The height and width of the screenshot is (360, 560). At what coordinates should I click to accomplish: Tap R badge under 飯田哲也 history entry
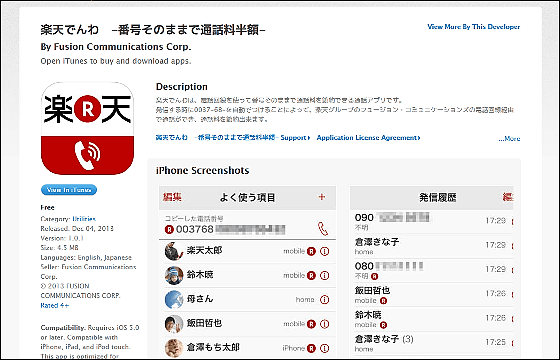coord(383,301)
